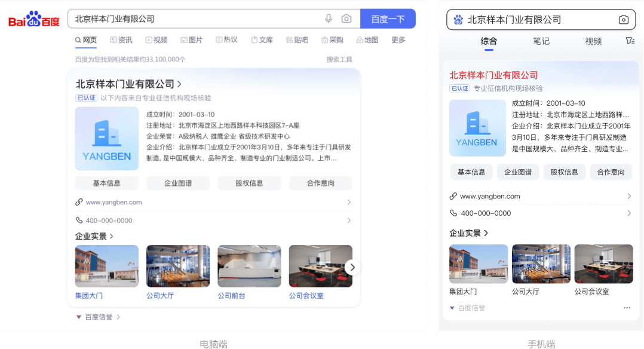Expand mobile 企业实景 section heading
Viewport: 644px width, 349px height.
[x=468, y=233]
